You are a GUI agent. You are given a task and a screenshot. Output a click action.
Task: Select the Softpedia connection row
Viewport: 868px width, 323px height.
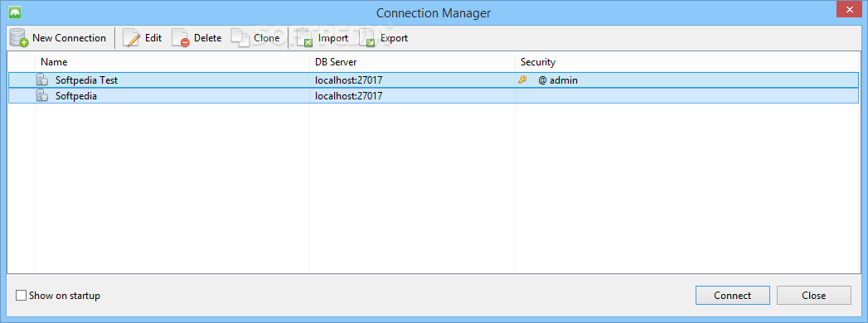point(434,96)
